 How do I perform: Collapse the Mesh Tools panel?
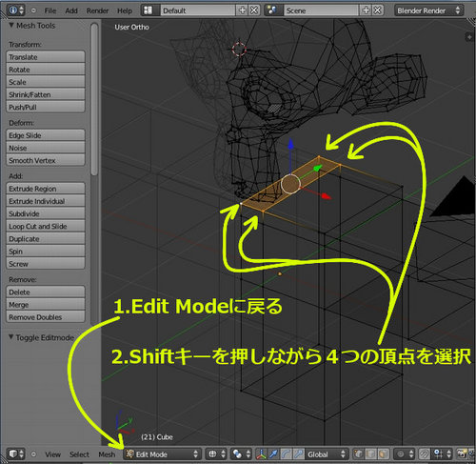click(x=11, y=26)
